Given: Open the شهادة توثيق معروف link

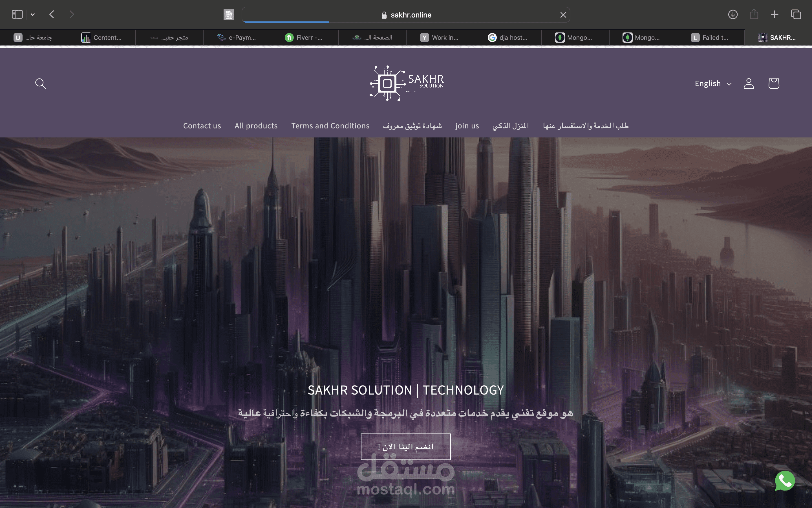Looking at the screenshot, I should (412, 126).
